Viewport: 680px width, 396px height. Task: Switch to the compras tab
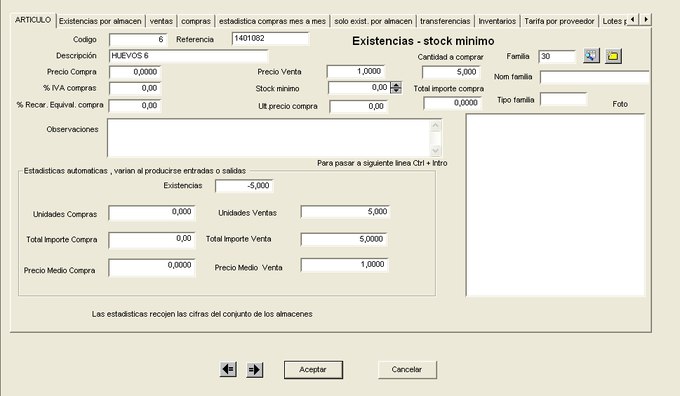tap(196, 21)
